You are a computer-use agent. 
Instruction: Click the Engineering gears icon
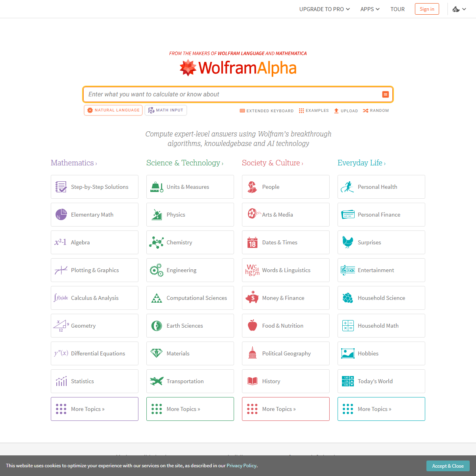click(156, 270)
